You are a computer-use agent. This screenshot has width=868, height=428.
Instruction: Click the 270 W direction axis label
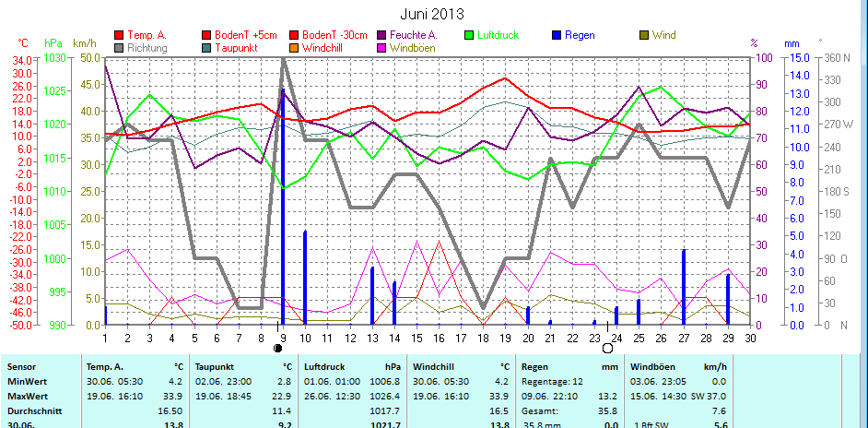839,125
